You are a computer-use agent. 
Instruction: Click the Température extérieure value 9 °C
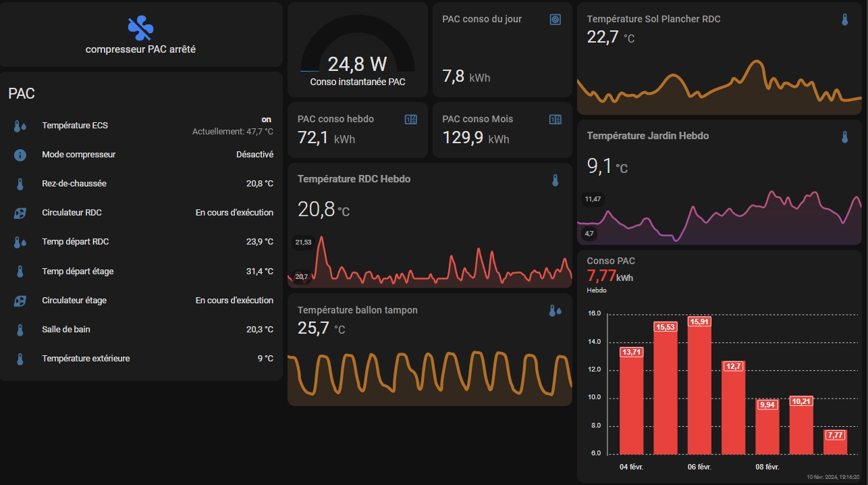pyautogui.click(x=265, y=359)
